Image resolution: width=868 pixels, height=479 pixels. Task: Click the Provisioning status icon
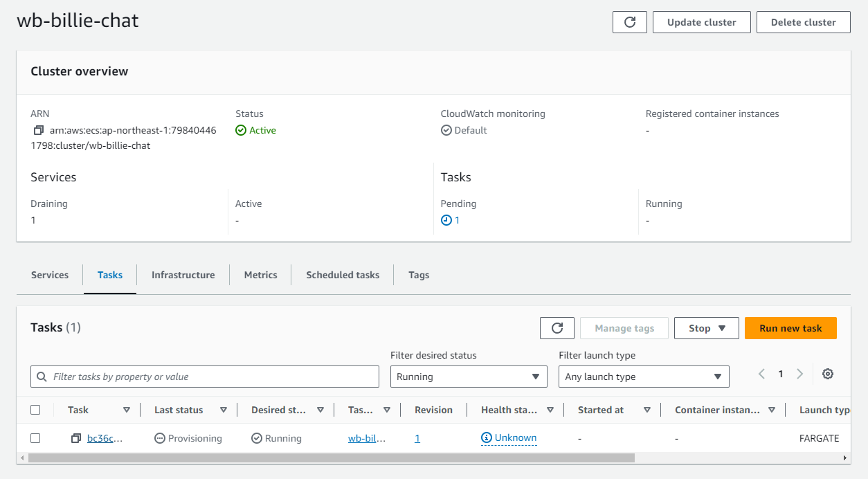(160, 438)
